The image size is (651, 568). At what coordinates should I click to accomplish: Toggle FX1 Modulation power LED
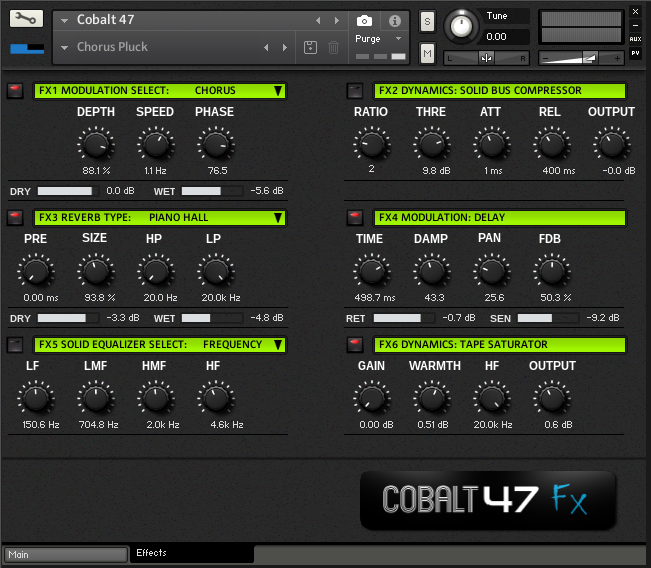coord(15,90)
